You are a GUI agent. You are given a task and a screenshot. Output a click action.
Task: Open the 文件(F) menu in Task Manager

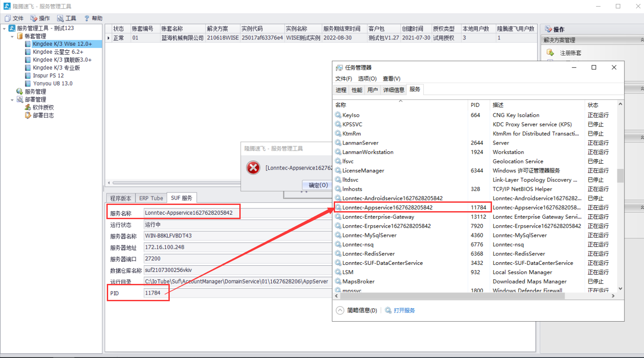click(x=343, y=79)
